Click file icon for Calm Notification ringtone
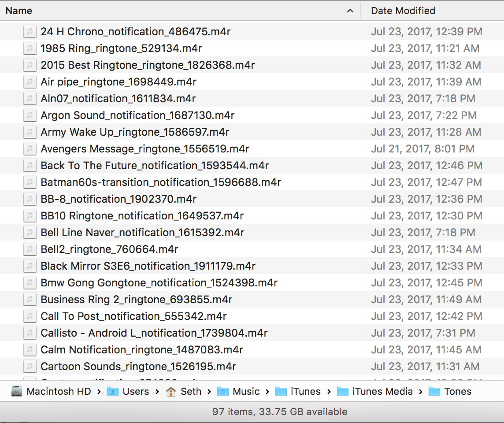Image resolution: width=504 pixels, height=423 pixels. [30, 349]
